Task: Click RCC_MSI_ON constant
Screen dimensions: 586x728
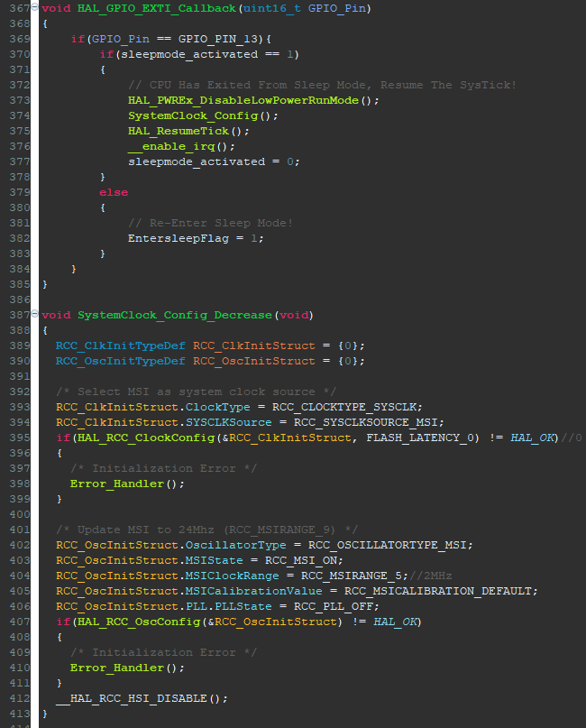Action: [x=300, y=560]
